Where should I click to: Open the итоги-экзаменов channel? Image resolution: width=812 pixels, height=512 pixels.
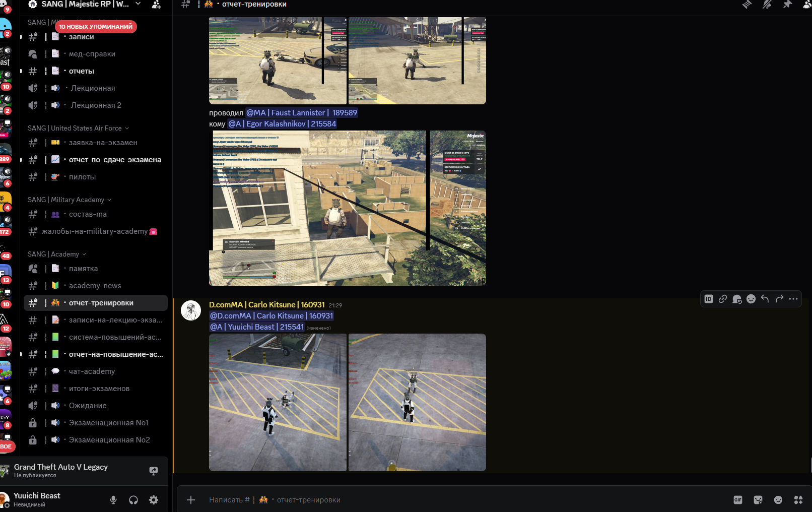pos(96,389)
